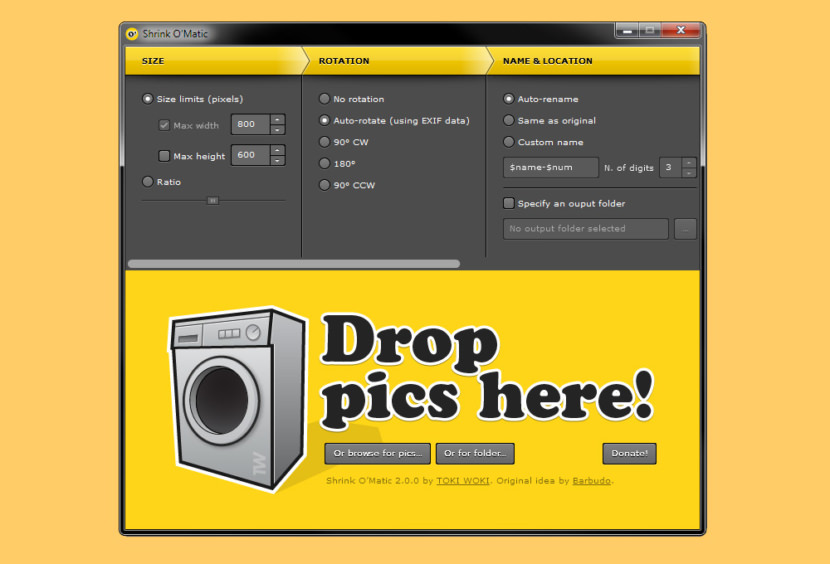The width and height of the screenshot is (830, 564).
Task: Open the TOKI WOKI link
Action: click(463, 481)
